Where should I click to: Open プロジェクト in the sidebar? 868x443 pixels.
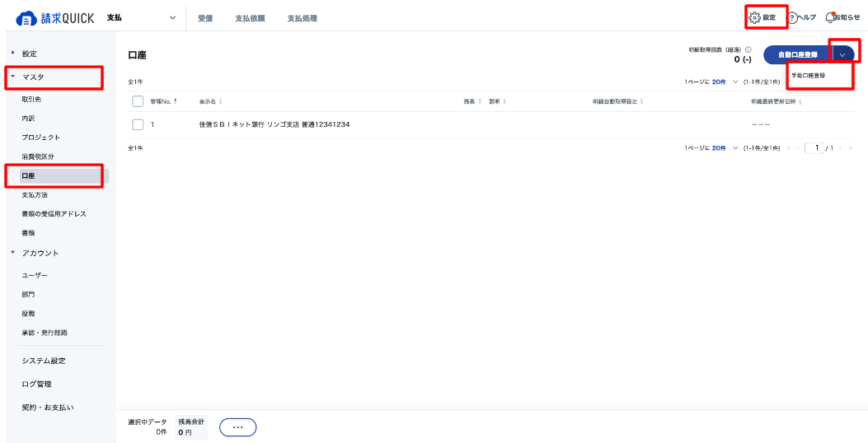coord(41,138)
